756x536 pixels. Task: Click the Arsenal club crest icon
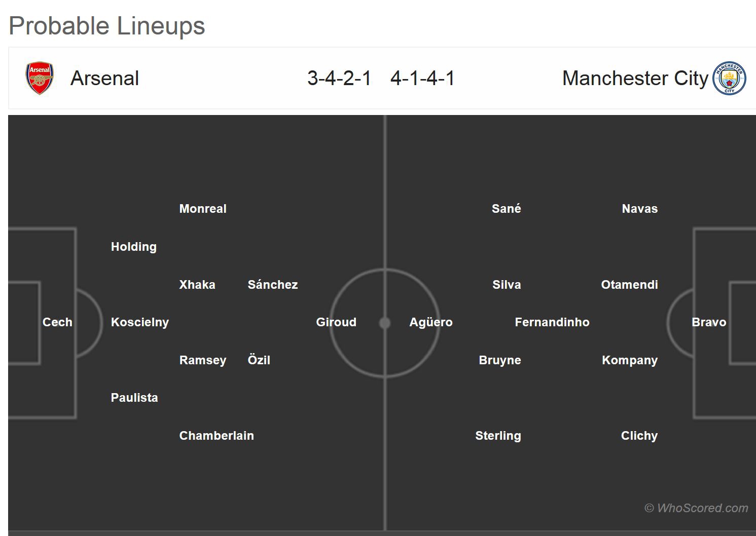40,79
